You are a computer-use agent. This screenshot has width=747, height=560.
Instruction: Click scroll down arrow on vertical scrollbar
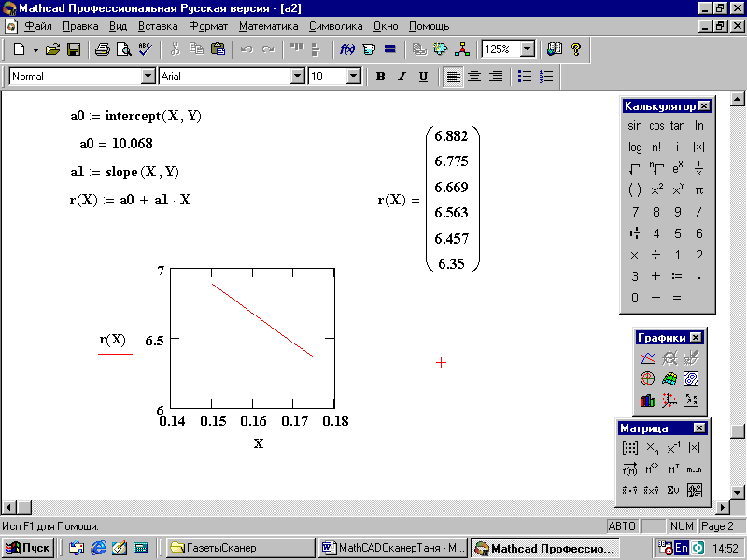click(737, 493)
